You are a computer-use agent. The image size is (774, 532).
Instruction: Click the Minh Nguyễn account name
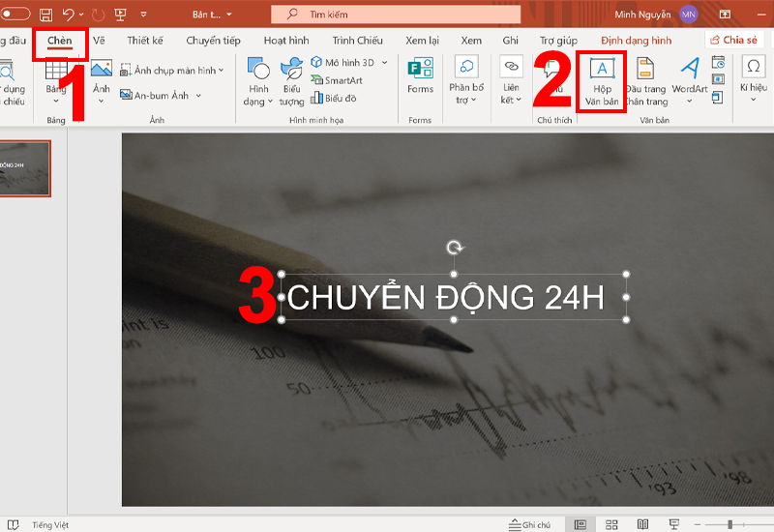pyautogui.click(x=642, y=15)
